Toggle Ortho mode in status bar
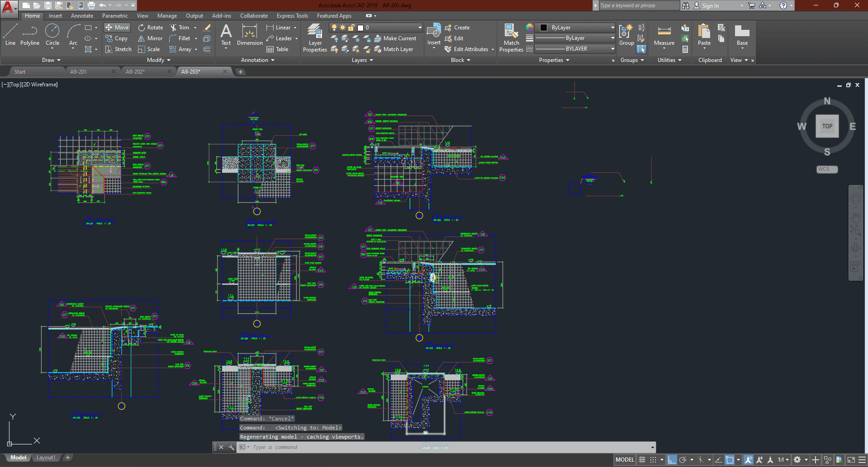Screen dimensions: 868x467 pyautogui.click(x=672, y=460)
